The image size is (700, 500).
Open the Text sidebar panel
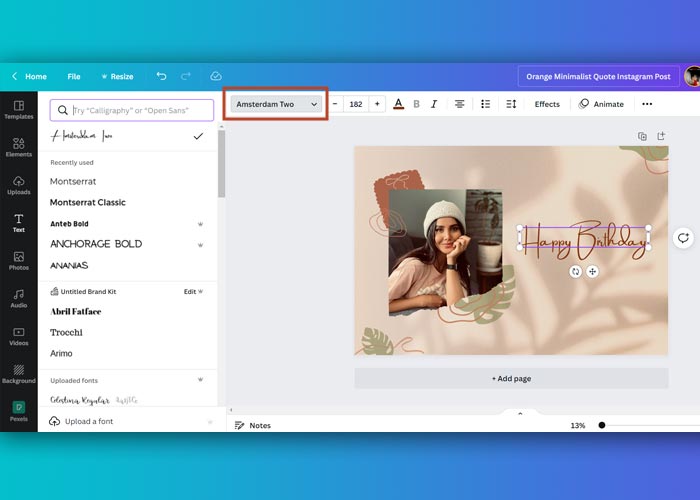coord(19,223)
